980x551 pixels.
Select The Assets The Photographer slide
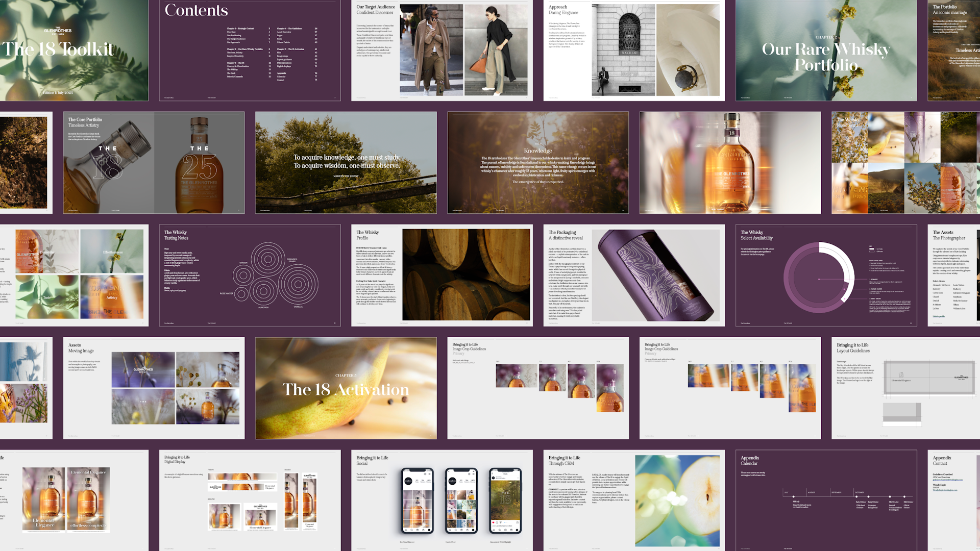[954, 275]
